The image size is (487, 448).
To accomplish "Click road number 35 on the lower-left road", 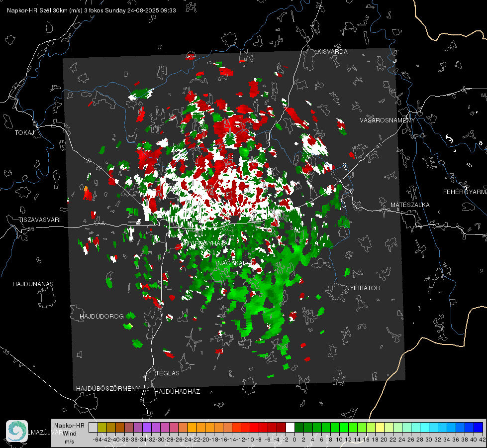I will [6, 351].
